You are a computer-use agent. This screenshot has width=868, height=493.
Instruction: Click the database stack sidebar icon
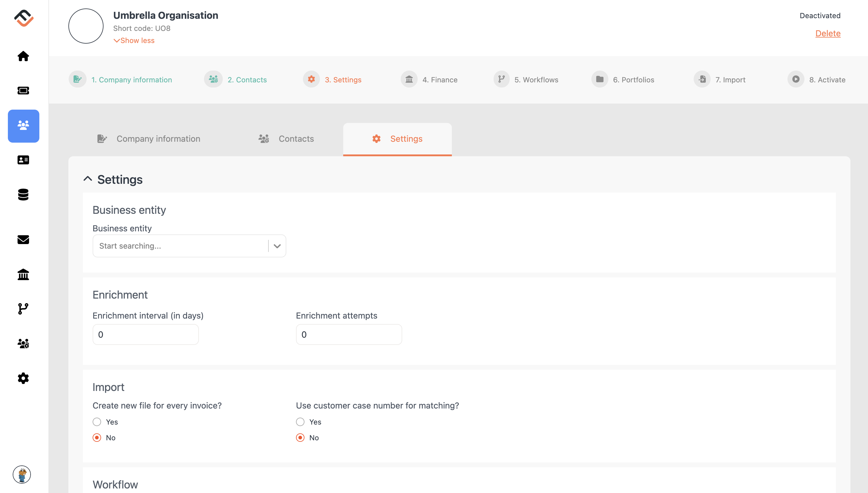(23, 194)
